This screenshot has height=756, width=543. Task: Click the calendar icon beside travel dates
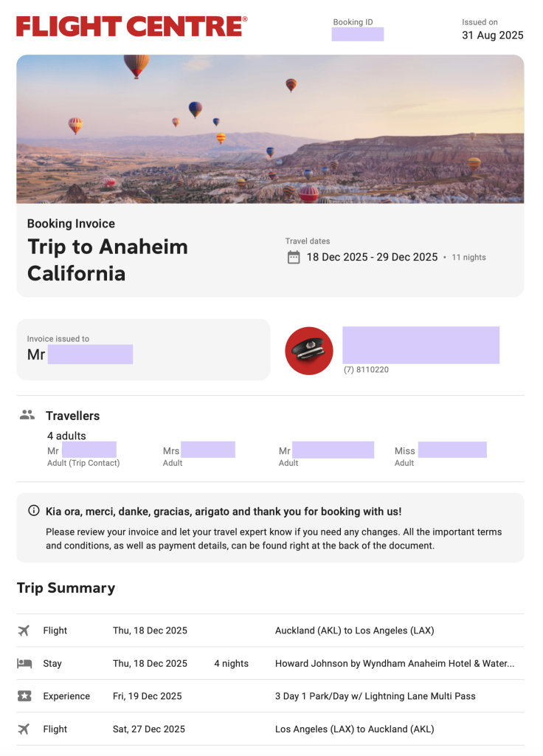click(294, 257)
